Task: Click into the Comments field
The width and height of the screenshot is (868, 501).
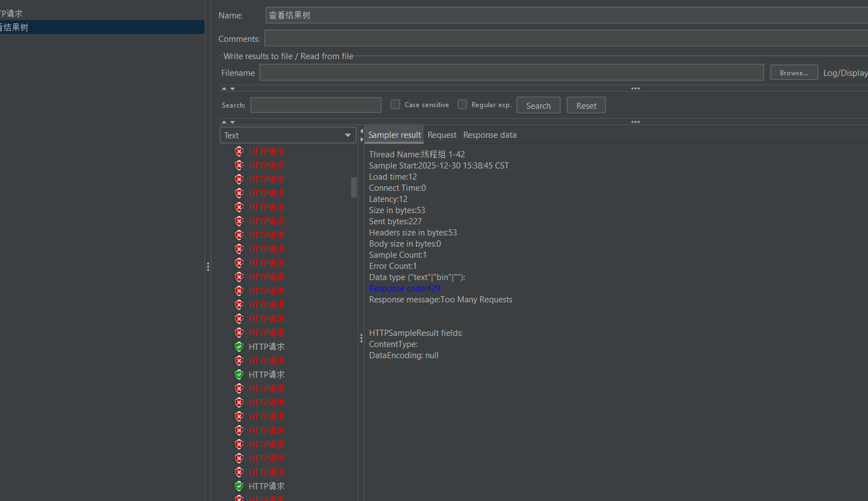Action: (x=566, y=38)
